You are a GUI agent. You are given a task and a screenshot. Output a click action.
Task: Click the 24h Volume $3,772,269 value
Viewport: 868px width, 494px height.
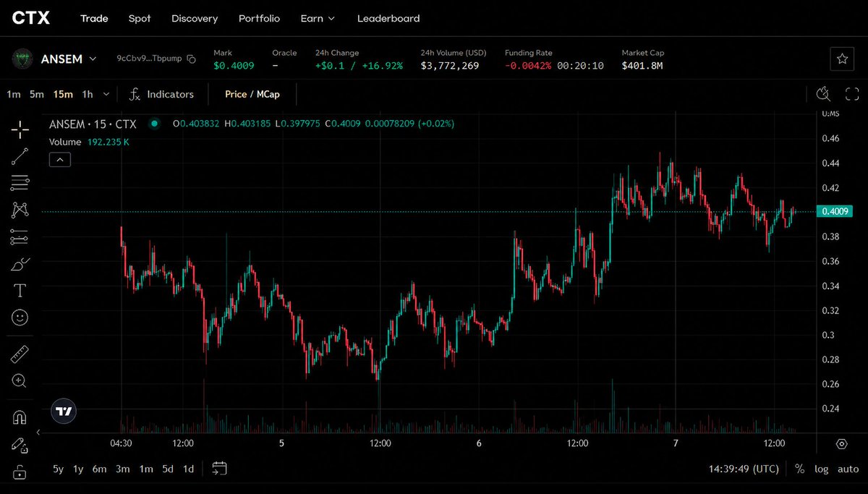pyautogui.click(x=450, y=66)
